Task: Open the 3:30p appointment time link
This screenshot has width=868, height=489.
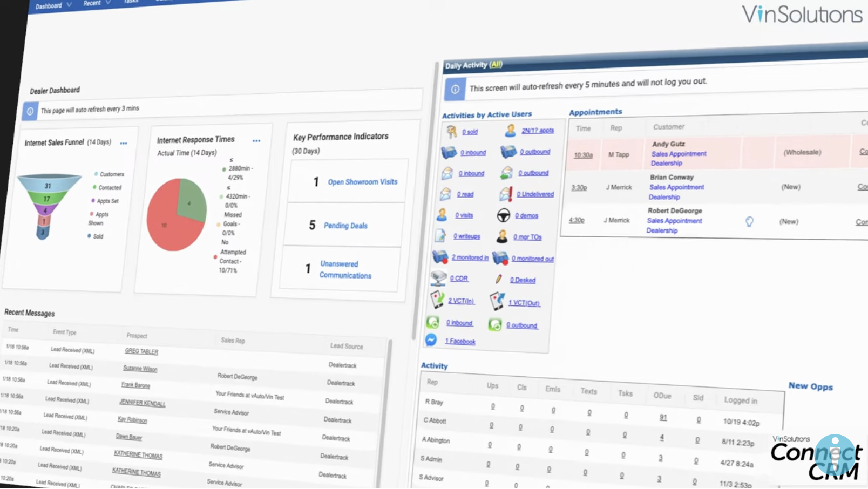Action: click(579, 187)
